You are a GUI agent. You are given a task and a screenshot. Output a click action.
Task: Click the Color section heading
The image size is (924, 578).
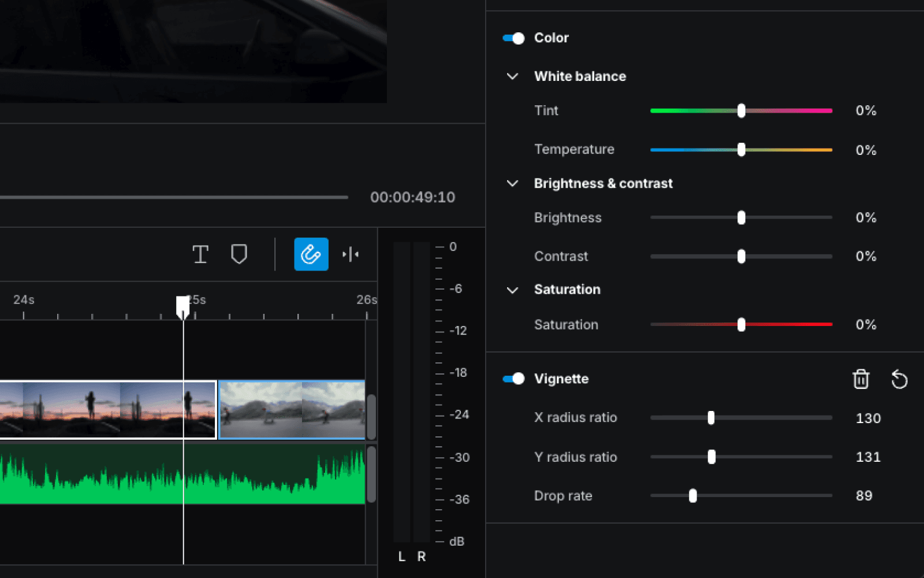pos(552,38)
